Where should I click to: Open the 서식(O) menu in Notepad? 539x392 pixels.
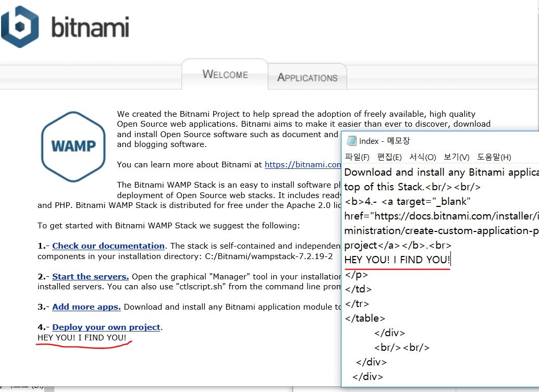tap(422, 157)
